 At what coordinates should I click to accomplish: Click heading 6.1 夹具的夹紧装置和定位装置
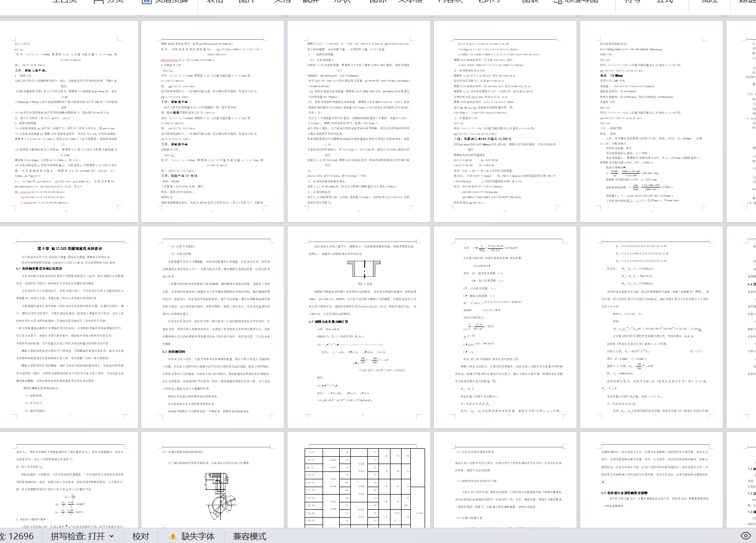coord(39,268)
